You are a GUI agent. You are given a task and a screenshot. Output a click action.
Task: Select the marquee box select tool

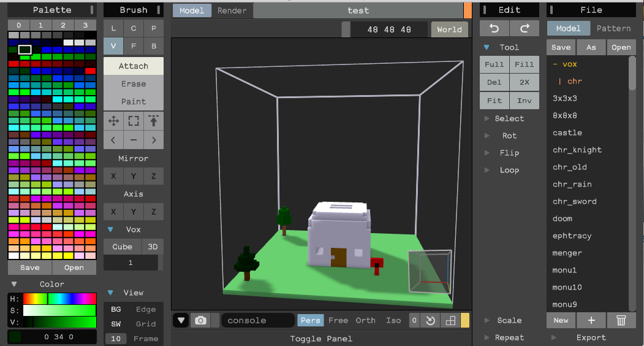134,121
